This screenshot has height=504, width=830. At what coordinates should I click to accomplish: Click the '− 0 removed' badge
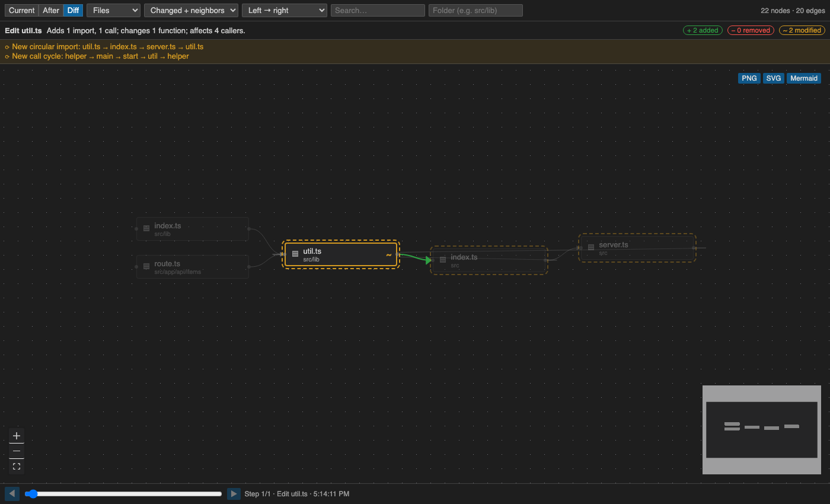[751, 30]
